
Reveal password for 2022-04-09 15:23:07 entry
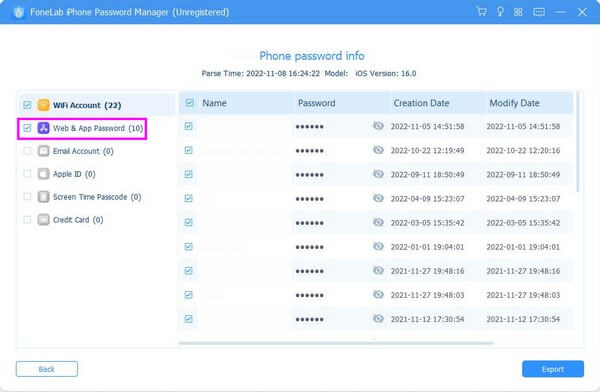pyautogui.click(x=378, y=198)
